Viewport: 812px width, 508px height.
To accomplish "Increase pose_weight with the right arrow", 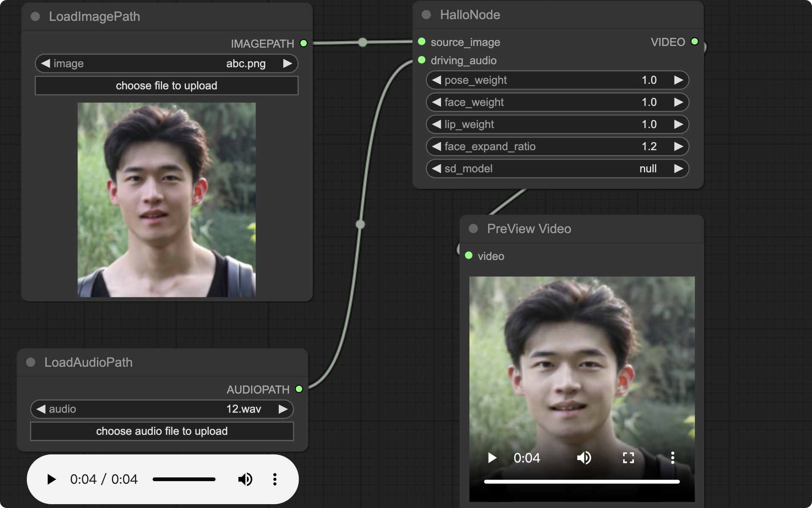I will pyautogui.click(x=678, y=80).
